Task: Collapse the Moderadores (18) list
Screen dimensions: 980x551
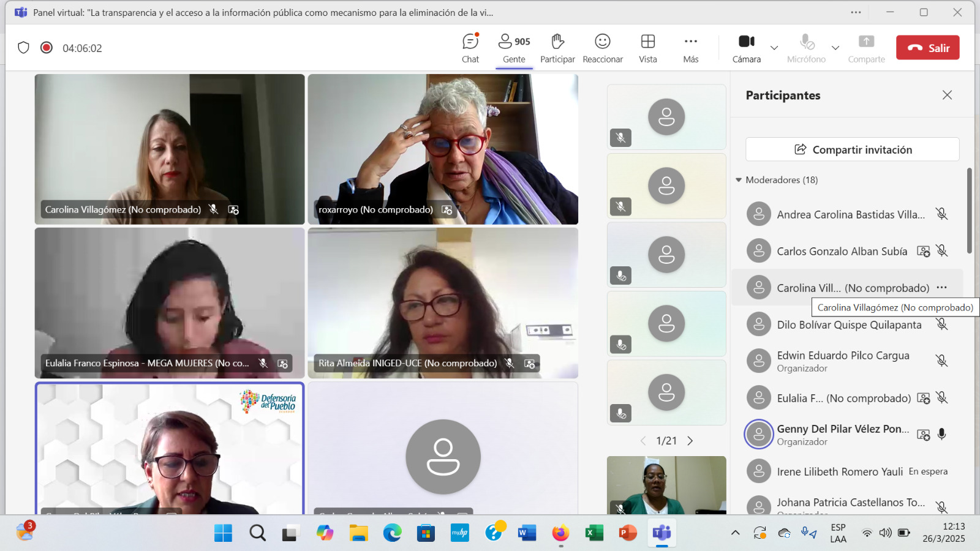Action: click(739, 180)
